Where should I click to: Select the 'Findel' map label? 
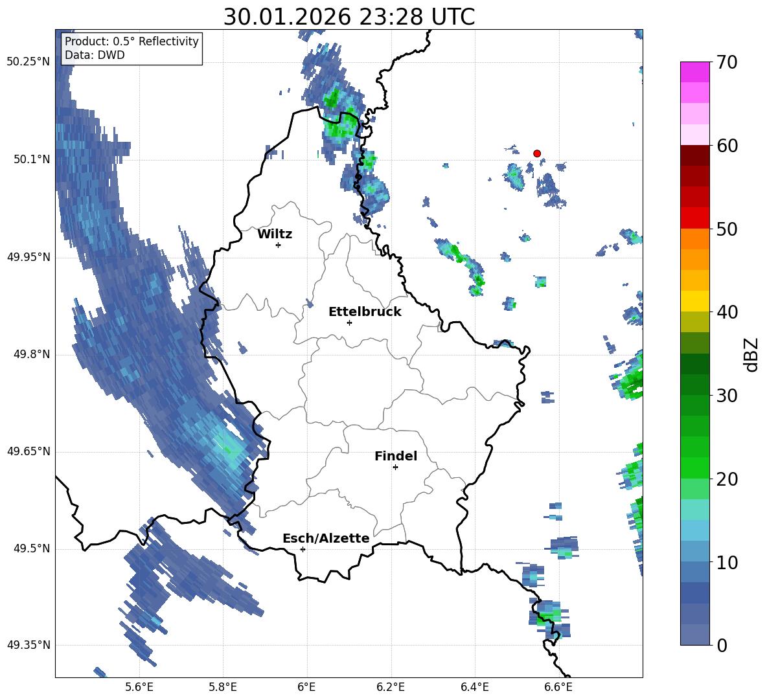coord(396,456)
